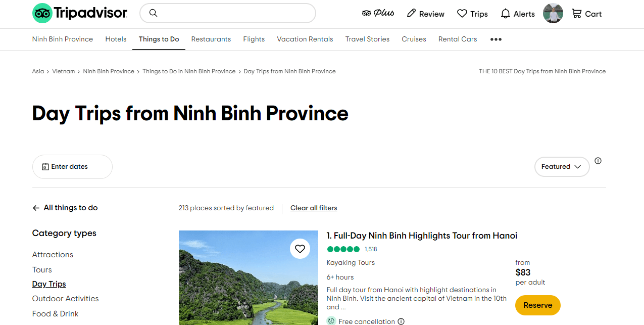Click the Category types heading
644x325 pixels.
point(64,233)
